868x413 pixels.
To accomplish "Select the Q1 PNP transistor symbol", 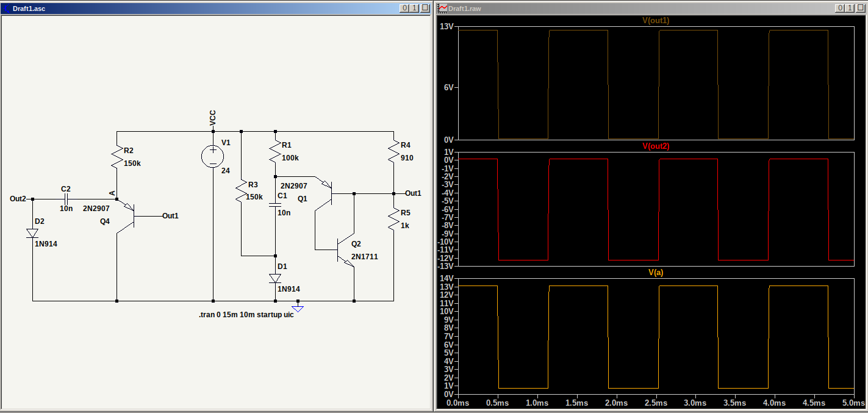I will click(325, 193).
